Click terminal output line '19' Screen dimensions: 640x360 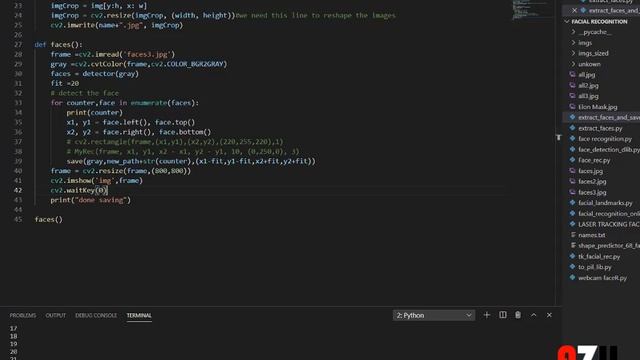13,344
